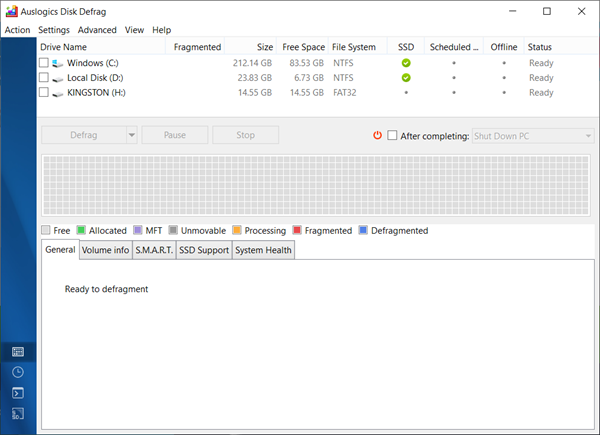Switch to the Volume info tab
This screenshot has width=600, height=435.
click(x=106, y=250)
